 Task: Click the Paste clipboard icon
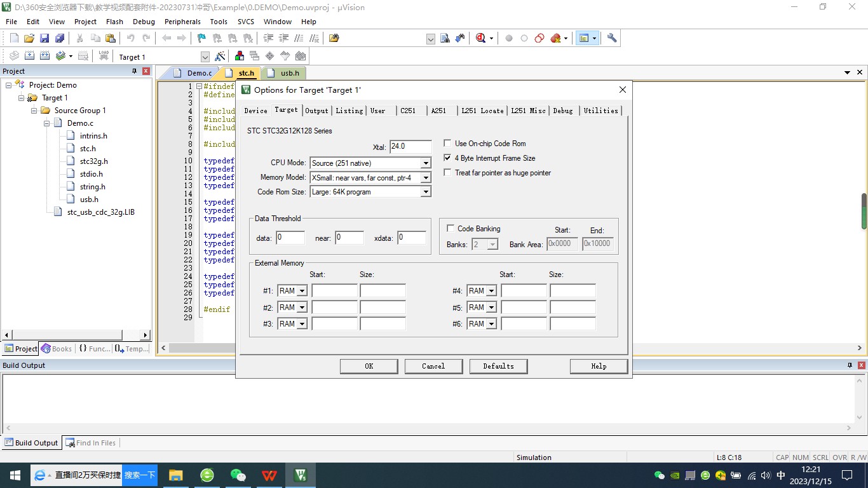[111, 38]
